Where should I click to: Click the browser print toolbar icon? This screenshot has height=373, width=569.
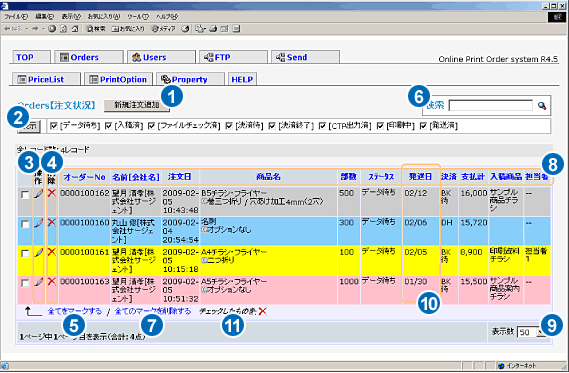click(x=213, y=29)
